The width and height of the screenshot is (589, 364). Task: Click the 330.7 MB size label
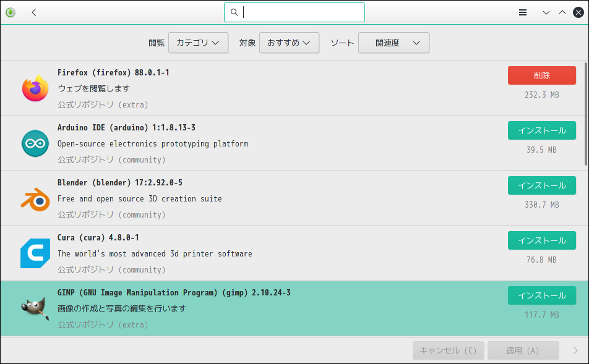point(542,205)
